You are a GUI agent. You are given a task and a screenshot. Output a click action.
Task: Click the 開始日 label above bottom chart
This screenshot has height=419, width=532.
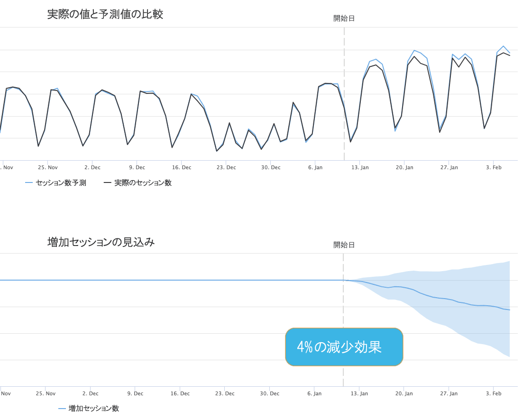click(344, 245)
